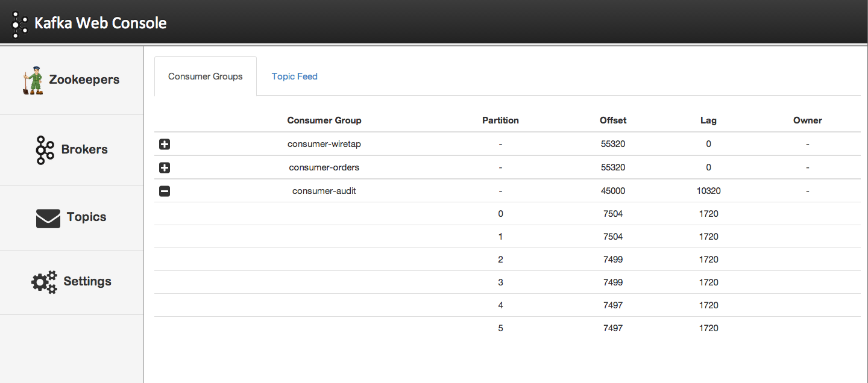Click the Owner column header
Image resolution: width=868 pixels, height=383 pixels.
click(808, 120)
